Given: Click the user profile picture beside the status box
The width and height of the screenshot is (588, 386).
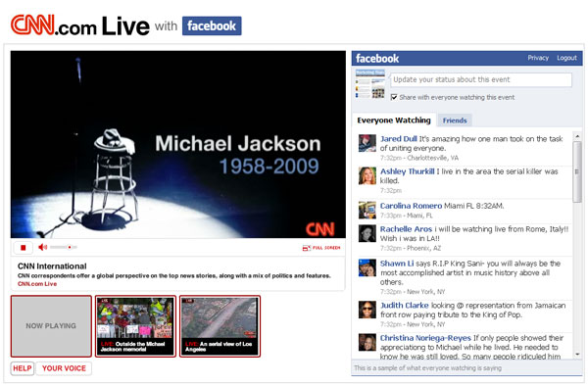Looking at the screenshot, I should pos(370,84).
